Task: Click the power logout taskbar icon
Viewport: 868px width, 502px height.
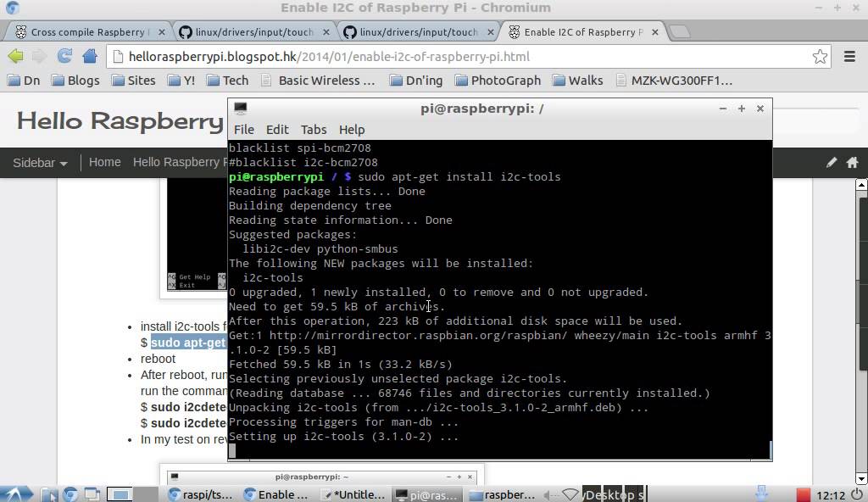Action: pos(858,494)
